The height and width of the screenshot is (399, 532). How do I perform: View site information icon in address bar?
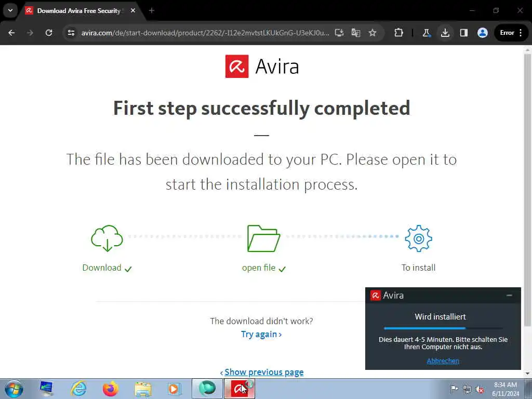click(71, 33)
